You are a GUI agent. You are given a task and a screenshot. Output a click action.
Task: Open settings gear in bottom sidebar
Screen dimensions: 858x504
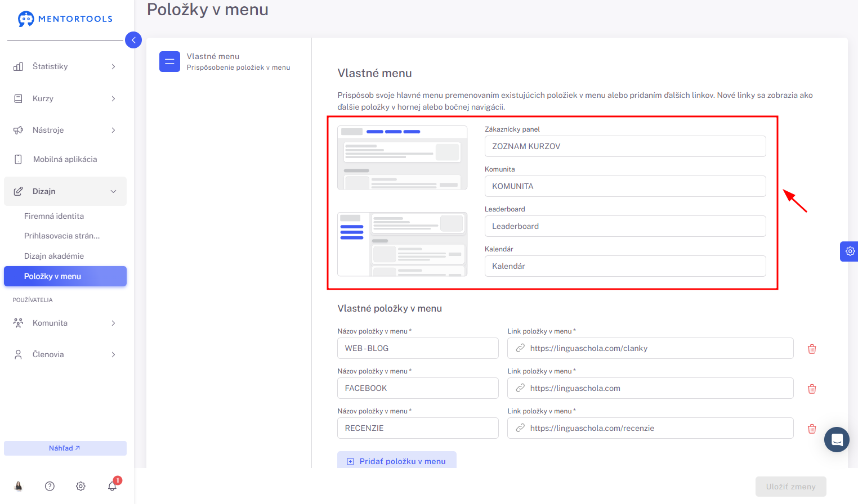click(81, 486)
